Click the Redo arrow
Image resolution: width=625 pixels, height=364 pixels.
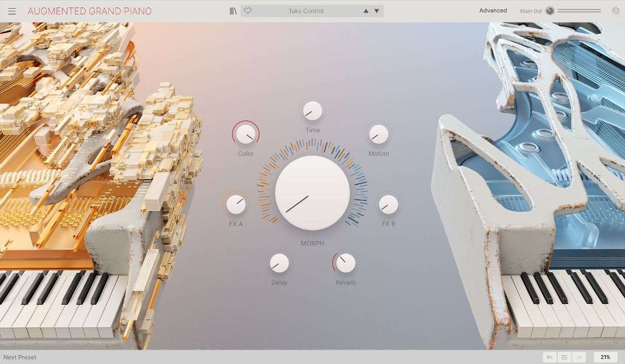[579, 357]
